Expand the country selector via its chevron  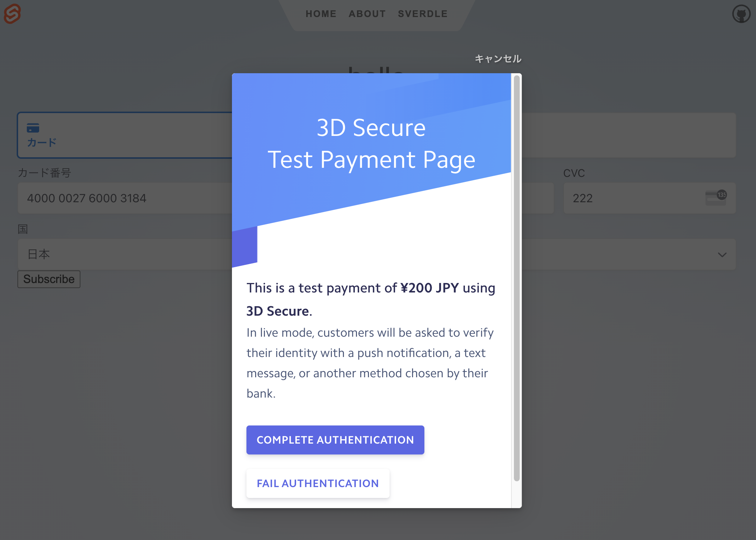[x=722, y=254]
